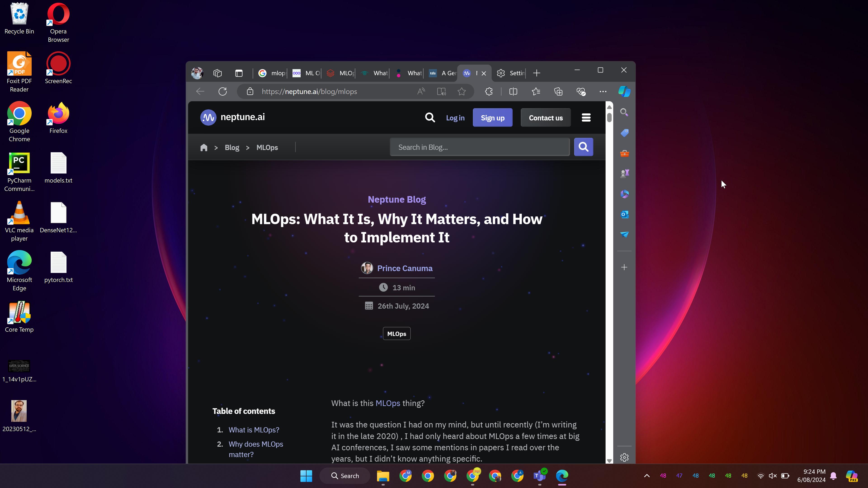Open the Drop paper plane sidebar icon
This screenshot has height=488, width=868.
(624, 235)
